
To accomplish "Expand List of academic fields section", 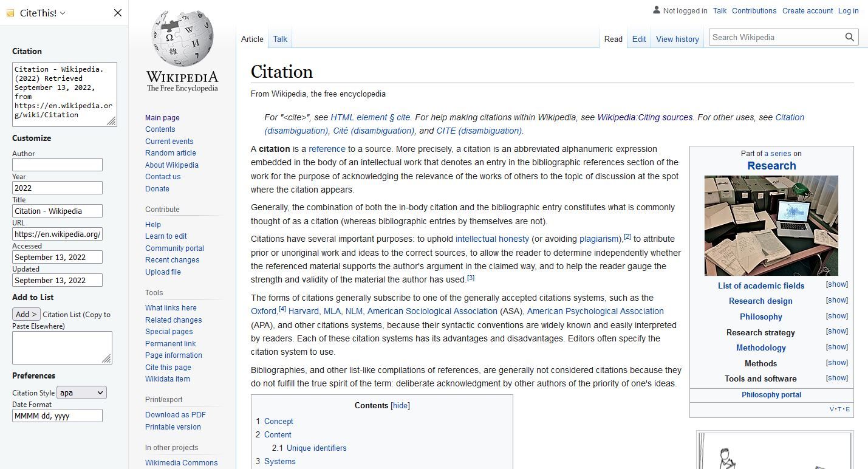I will click(836, 284).
